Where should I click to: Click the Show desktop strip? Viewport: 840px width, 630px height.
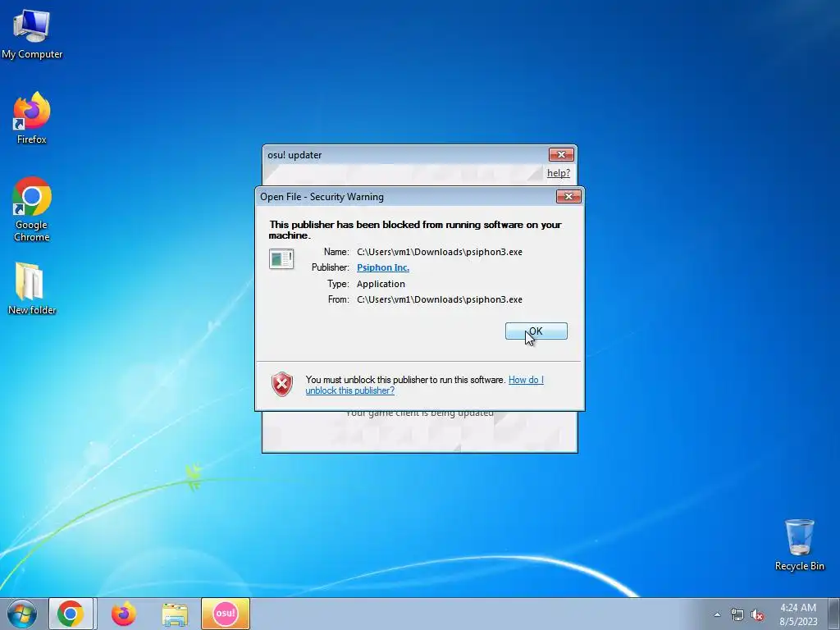(834, 614)
